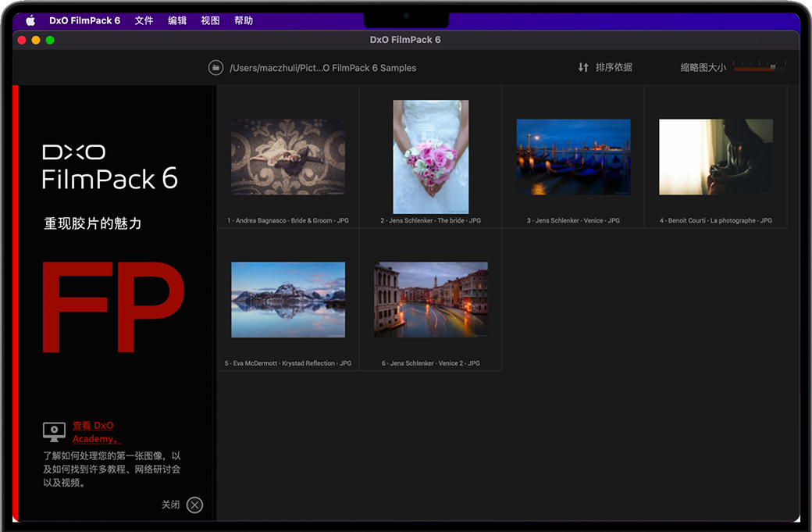Open the 文件 menu
Image resolution: width=812 pixels, height=532 pixels.
(x=144, y=21)
